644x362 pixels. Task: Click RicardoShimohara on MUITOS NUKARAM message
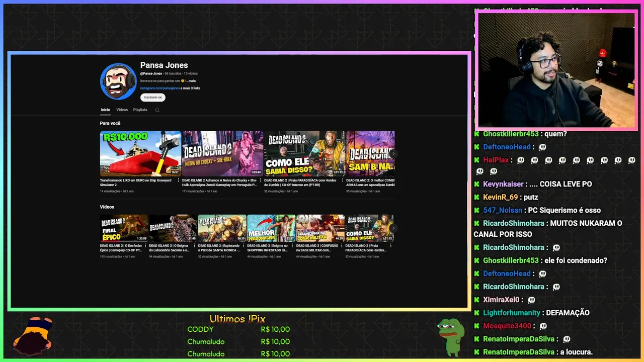pyautogui.click(x=514, y=223)
